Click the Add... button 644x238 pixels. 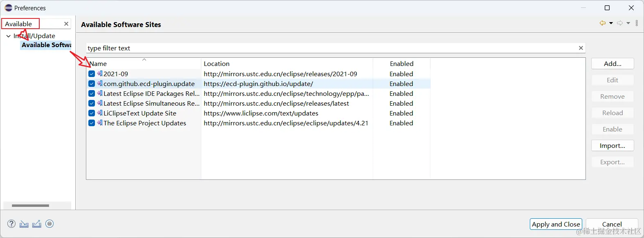click(612, 63)
